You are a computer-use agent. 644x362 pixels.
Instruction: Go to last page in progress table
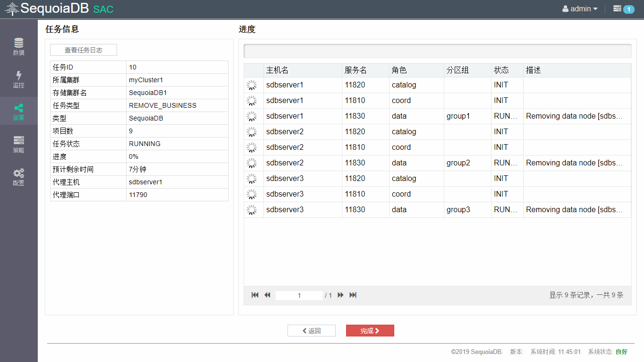click(353, 295)
